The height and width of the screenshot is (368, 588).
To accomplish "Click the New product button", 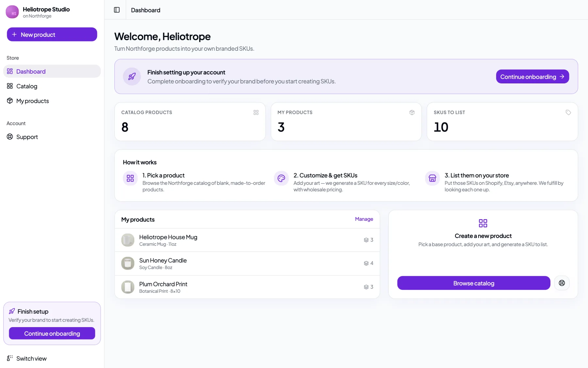I will tap(52, 34).
